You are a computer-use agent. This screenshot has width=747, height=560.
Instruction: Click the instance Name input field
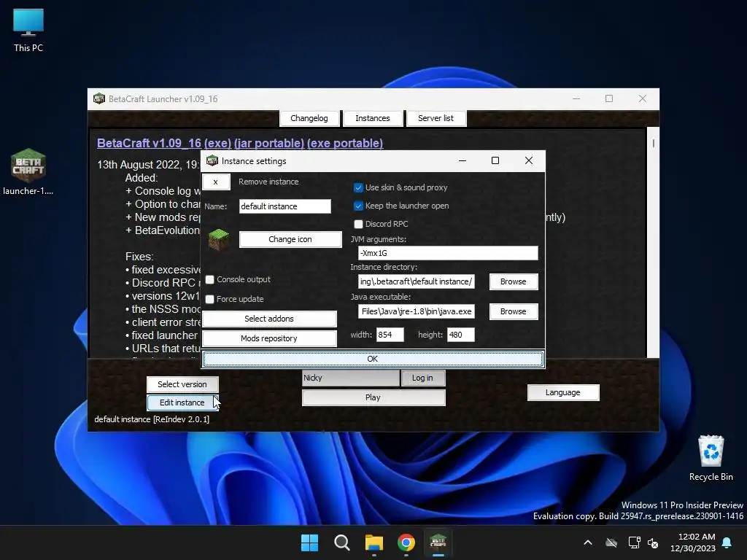coord(285,206)
